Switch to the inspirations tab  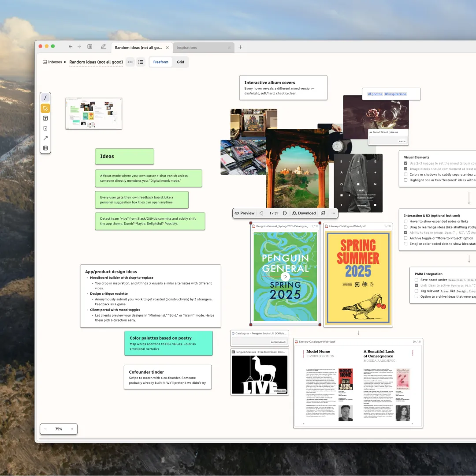(x=200, y=48)
